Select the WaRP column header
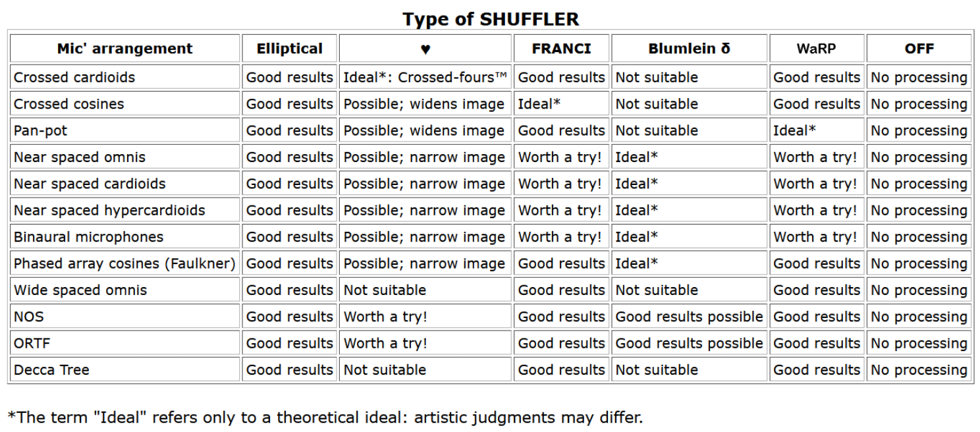The image size is (980, 432). coord(816,49)
